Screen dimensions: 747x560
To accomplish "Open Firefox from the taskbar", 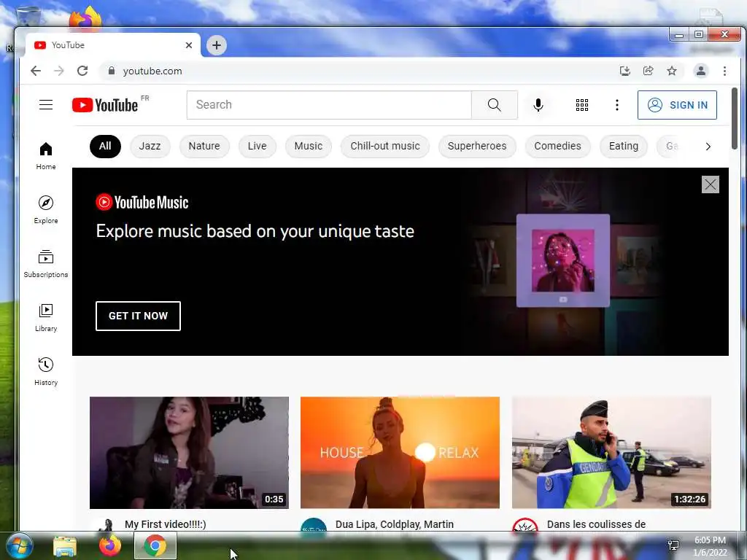I will (x=110, y=545).
